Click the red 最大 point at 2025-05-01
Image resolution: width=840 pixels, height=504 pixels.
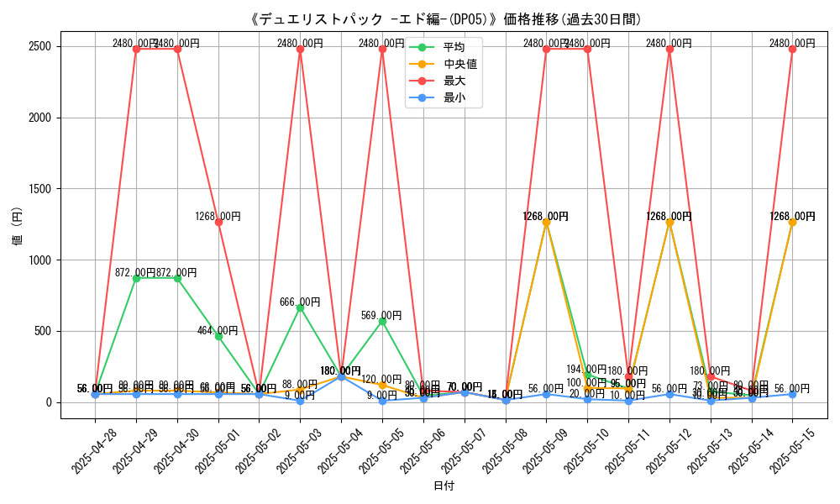(x=218, y=223)
